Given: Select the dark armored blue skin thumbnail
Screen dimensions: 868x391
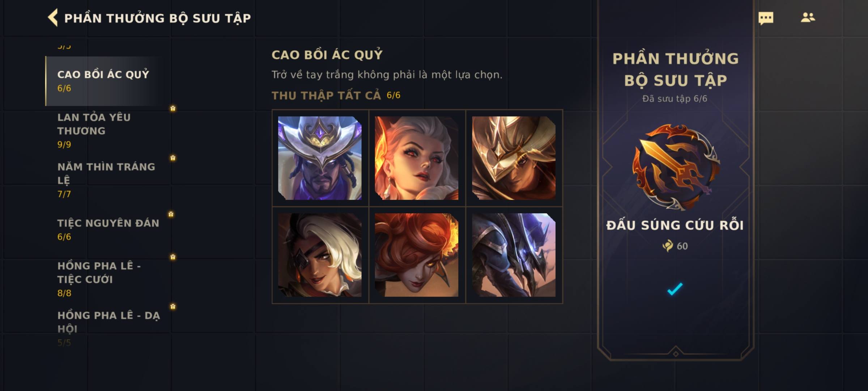Looking at the screenshot, I should coord(514,255).
